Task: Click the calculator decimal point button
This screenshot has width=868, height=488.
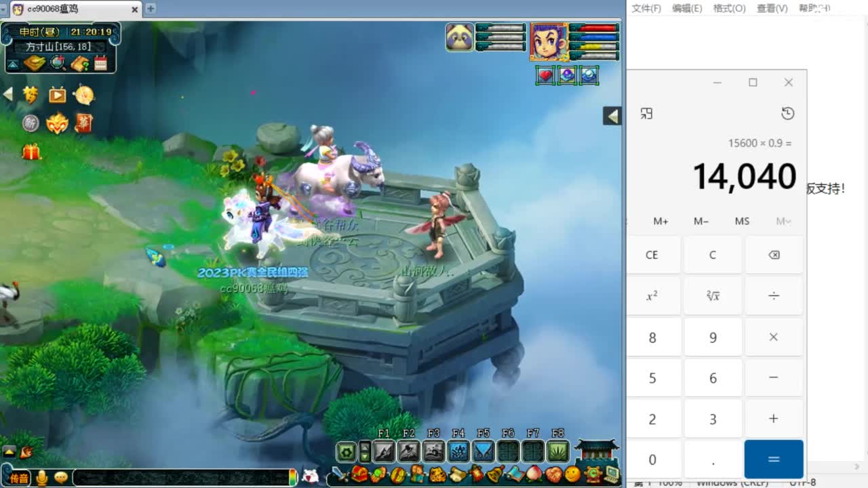Action: (712, 460)
